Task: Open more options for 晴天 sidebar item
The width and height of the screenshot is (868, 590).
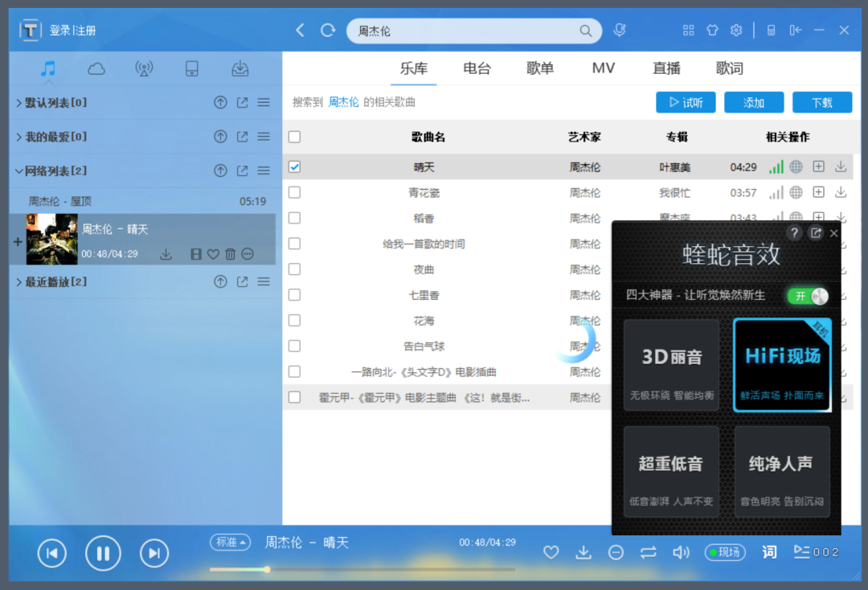Action: point(248,254)
